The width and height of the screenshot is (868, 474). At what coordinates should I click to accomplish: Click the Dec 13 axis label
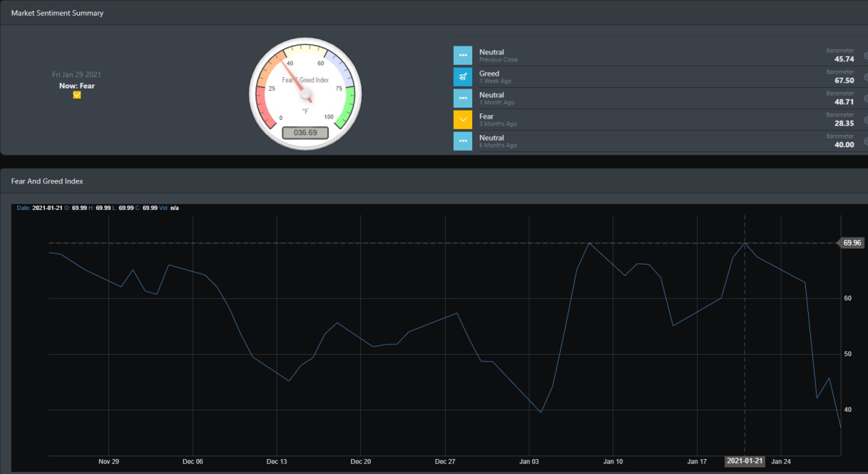click(277, 461)
